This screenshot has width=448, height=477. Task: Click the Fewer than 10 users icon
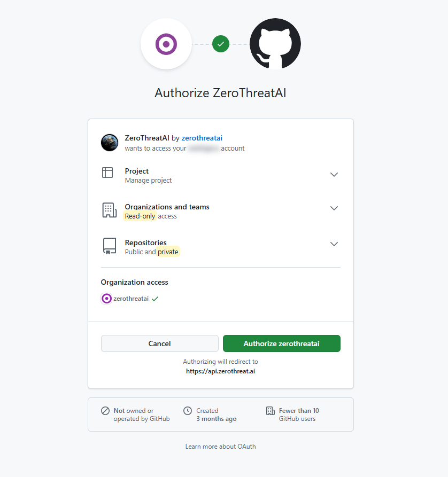(x=271, y=411)
